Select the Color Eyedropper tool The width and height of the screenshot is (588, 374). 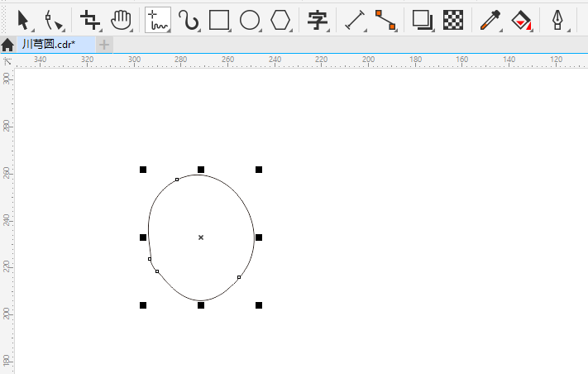[490, 20]
